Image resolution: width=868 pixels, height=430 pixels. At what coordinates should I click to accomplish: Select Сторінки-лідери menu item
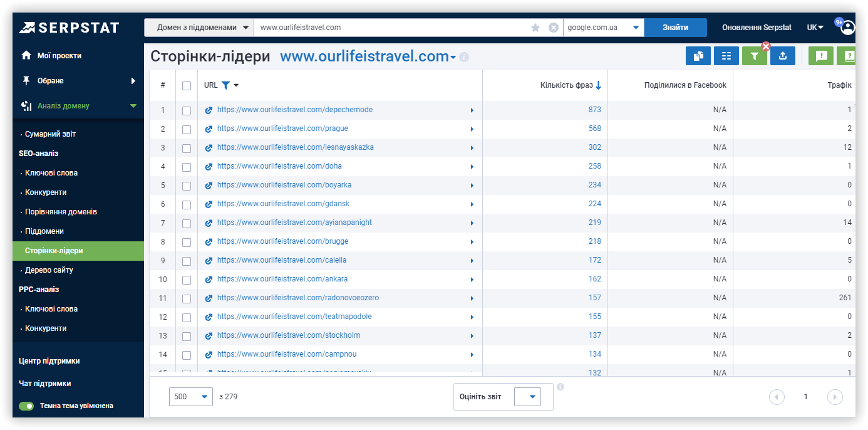click(x=78, y=251)
